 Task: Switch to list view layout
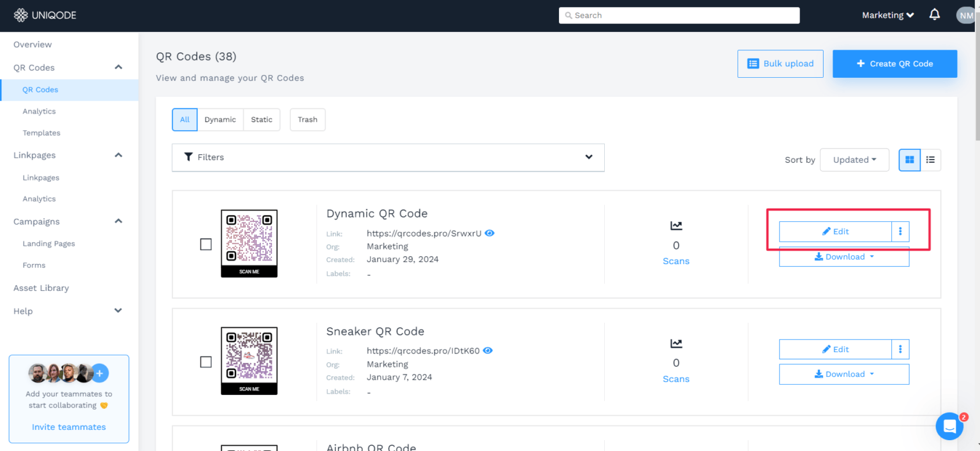pos(930,159)
